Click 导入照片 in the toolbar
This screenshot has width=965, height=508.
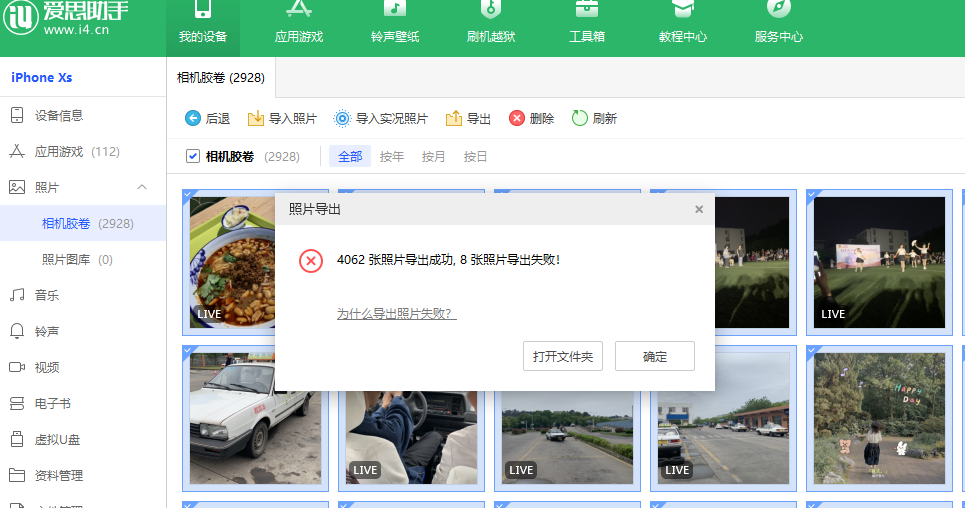click(282, 118)
